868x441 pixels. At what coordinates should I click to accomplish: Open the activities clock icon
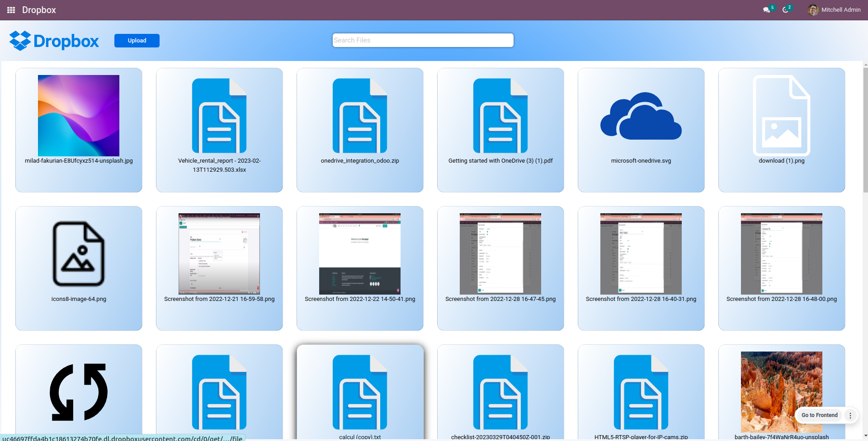pyautogui.click(x=786, y=10)
